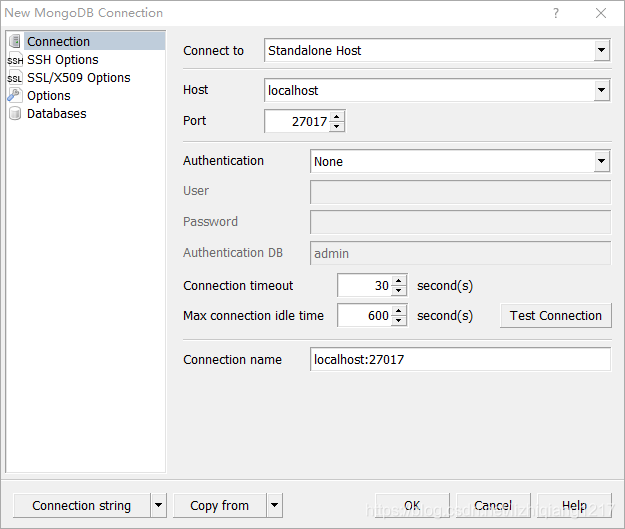Show the Databases section
Viewport: 625px width, 529px height.
(57, 114)
